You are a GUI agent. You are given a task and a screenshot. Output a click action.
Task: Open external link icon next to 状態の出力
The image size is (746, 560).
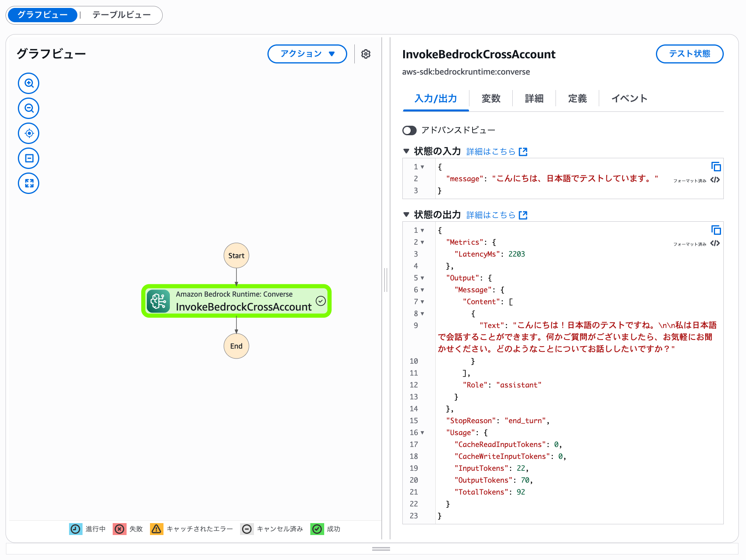(523, 215)
